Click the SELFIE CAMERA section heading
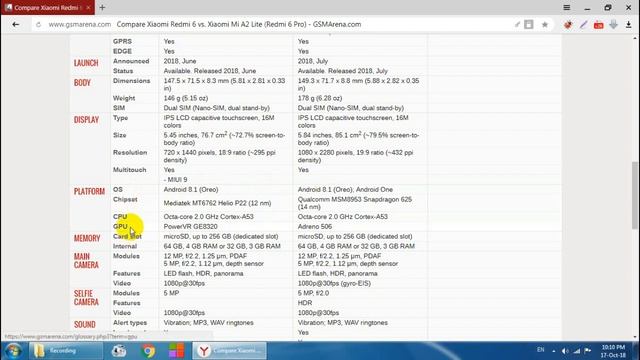This screenshot has width=640, height=360. [86, 298]
